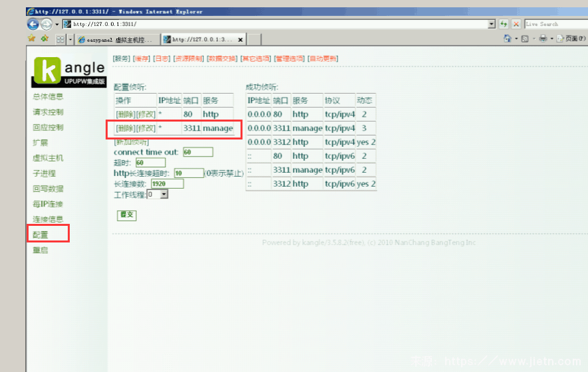
Task: Click the Home icon in command bar
Action: click(x=508, y=39)
